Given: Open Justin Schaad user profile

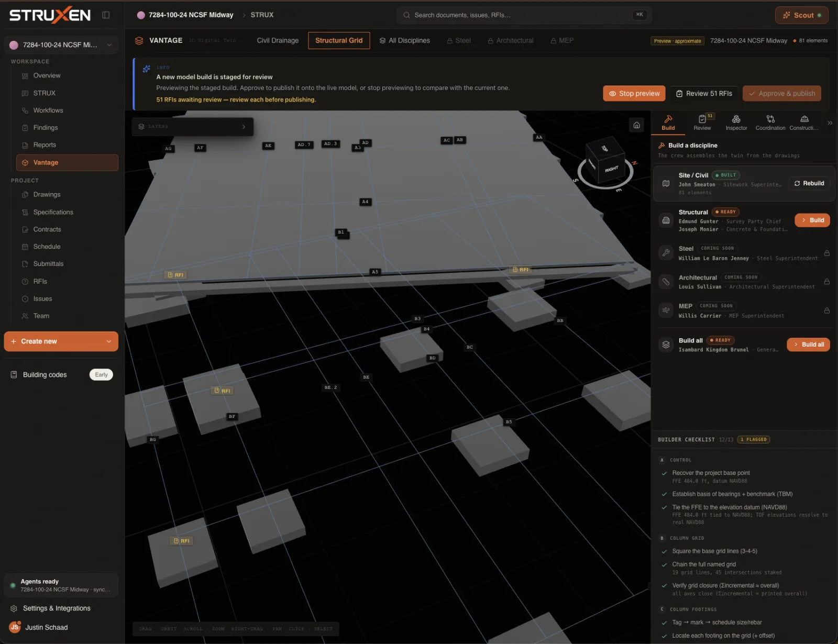Looking at the screenshot, I should tap(46, 627).
